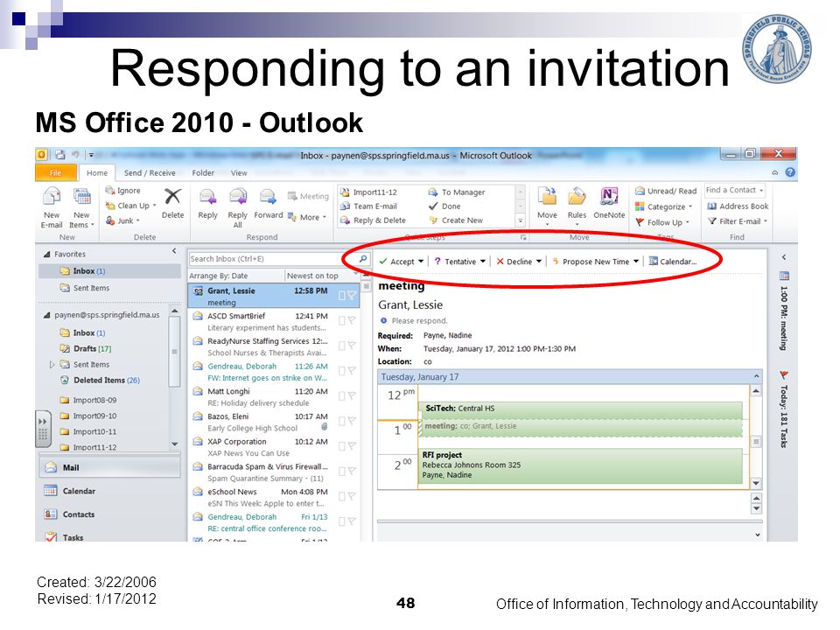Flag the Grant, Lessie meeting message
The width and height of the screenshot is (840, 630).
coord(352,296)
